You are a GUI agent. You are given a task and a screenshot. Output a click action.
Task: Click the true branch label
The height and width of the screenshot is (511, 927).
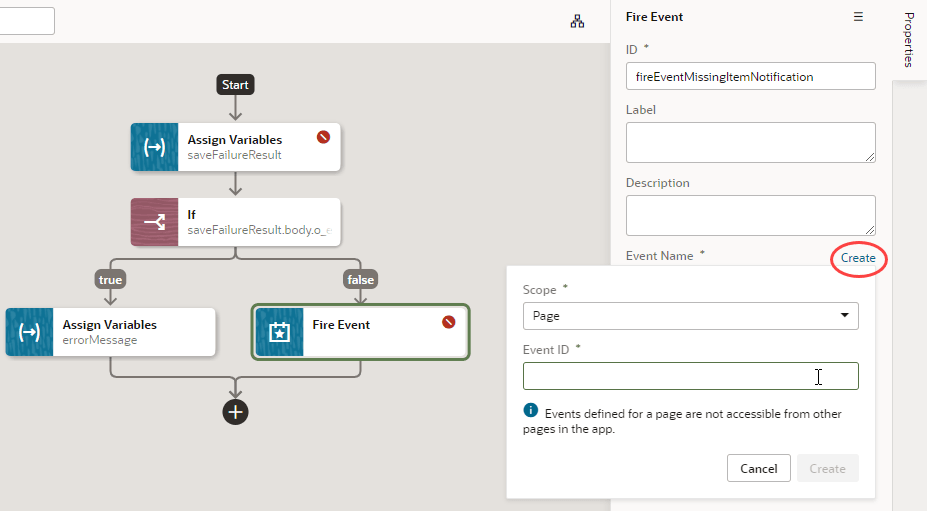[111, 279]
